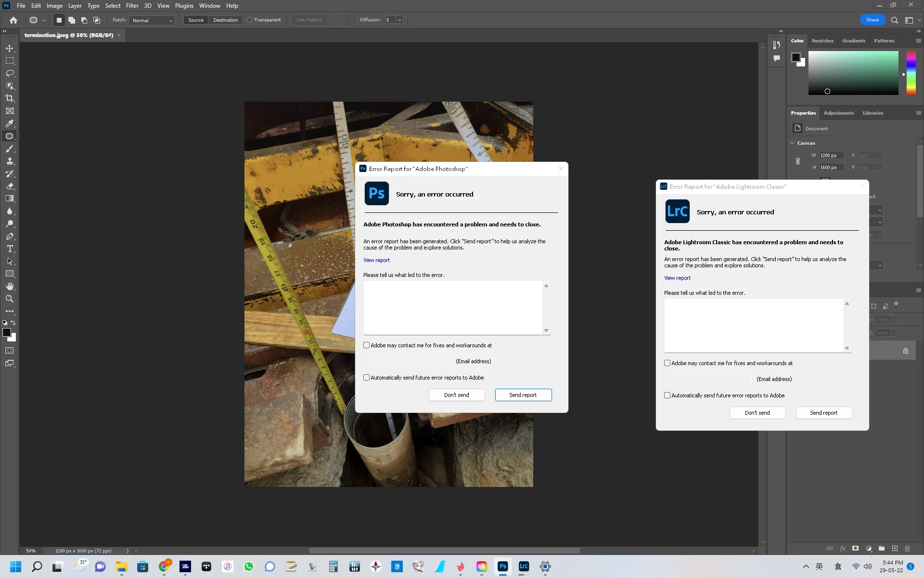Switch to the Swatches tab
Image resolution: width=924 pixels, height=578 pixels.
822,41
